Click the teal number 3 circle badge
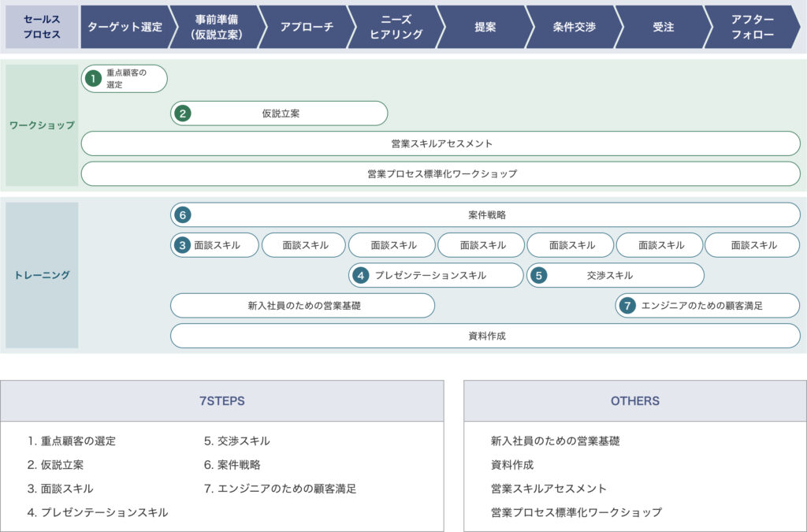Screen dimensions: 807x532 pyautogui.click(x=182, y=245)
